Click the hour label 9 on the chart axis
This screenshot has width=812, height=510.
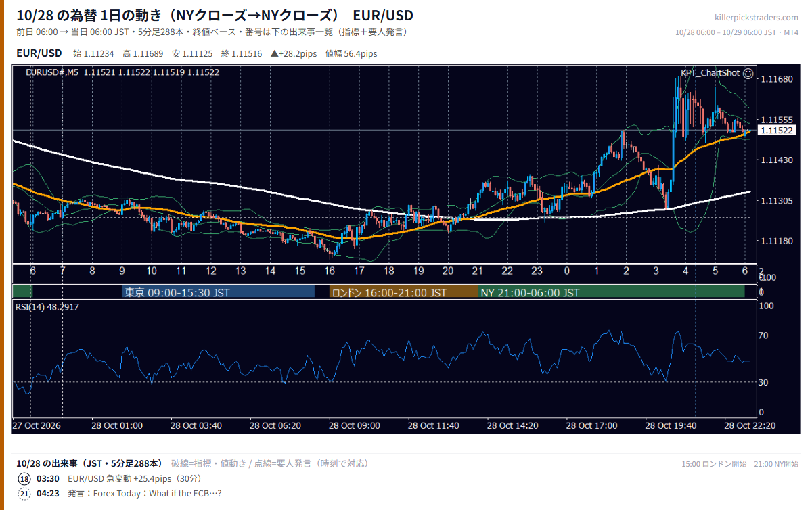pyautogui.click(x=122, y=271)
